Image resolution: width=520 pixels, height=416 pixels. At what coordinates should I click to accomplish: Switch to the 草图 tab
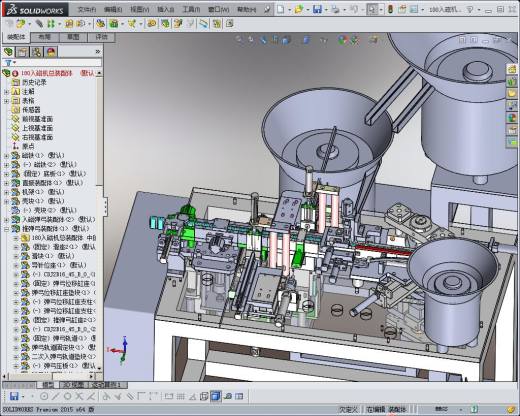[x=73, y=37]
